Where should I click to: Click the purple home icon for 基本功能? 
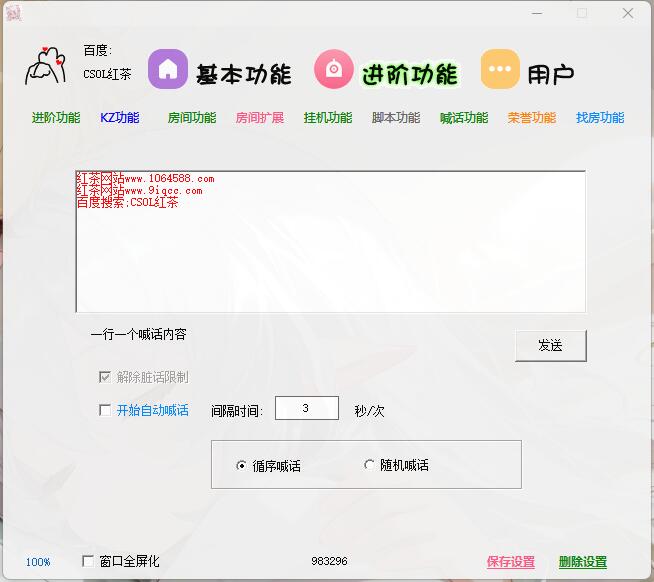pyautogui.click(x=168, y=69)
